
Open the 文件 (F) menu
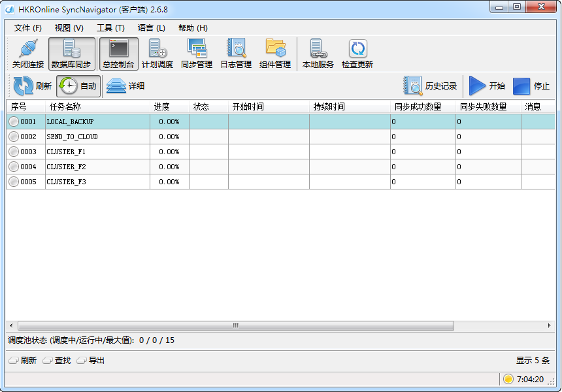28,28
